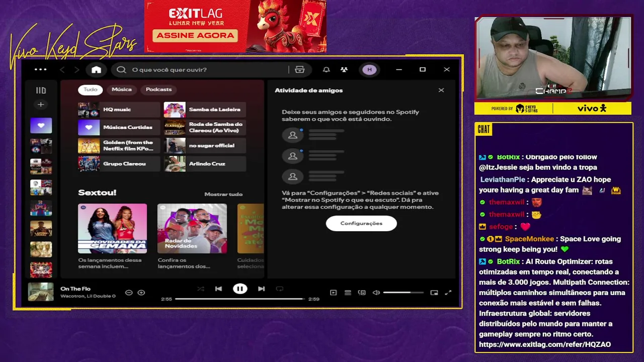Toggle repeat in the player
The width and height of the screenshot is (644, 362).
280,289
